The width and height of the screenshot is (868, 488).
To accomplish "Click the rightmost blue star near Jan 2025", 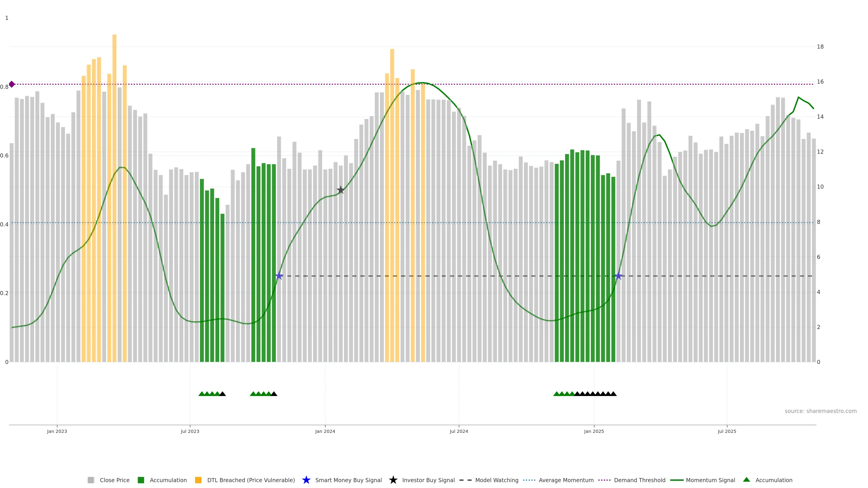I will point(618,276).
